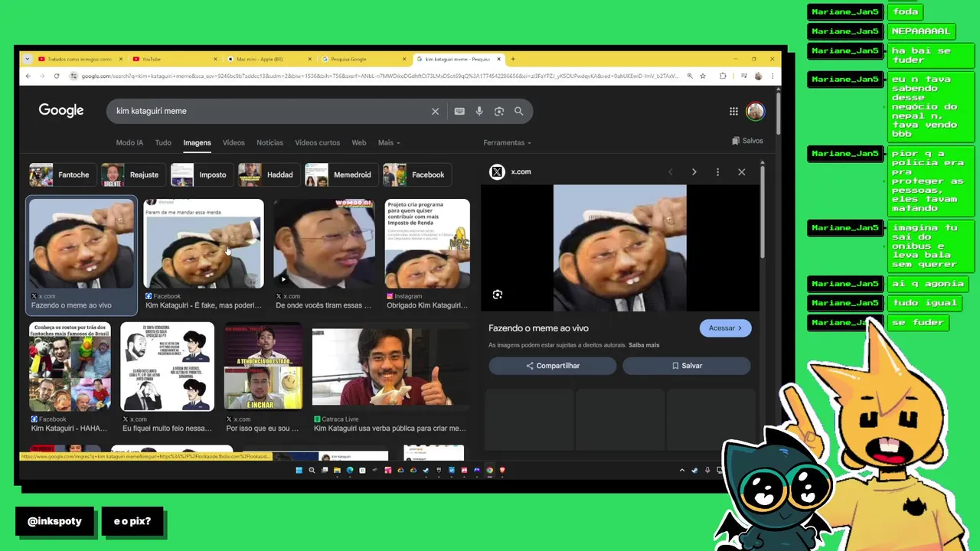Screen dimensions: 980x551
Task: Click the Acessar button in preview
Action: click(x=725, y=328)
